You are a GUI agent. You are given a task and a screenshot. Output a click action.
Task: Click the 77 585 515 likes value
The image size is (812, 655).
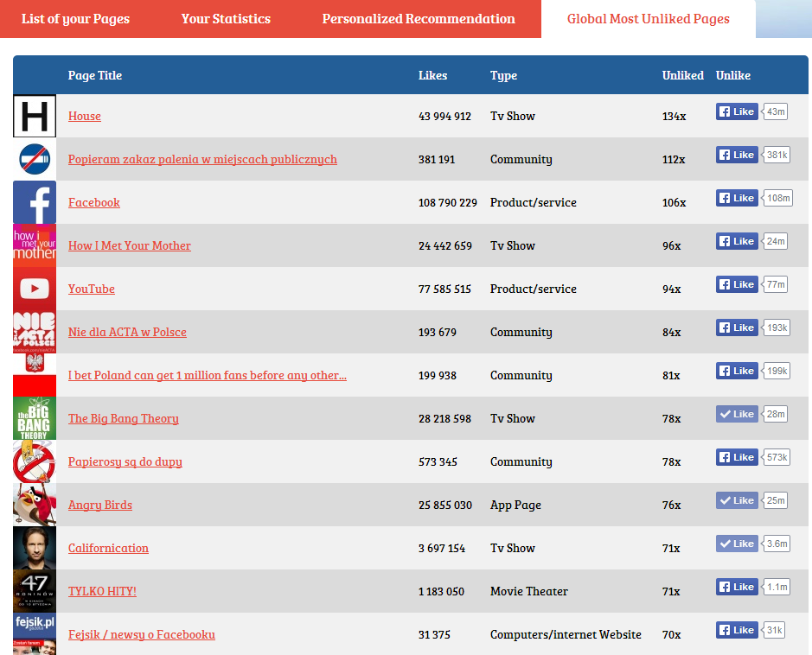coord(444,289)
